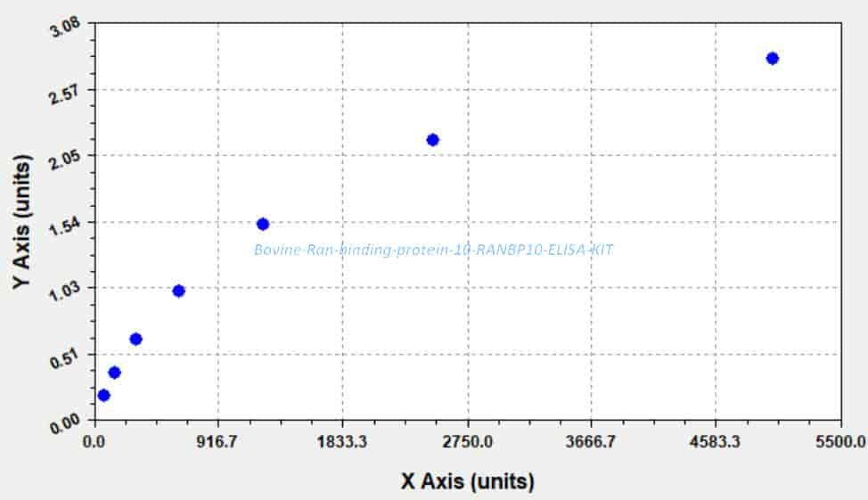Click the Y tick label '0.00'

64,424
